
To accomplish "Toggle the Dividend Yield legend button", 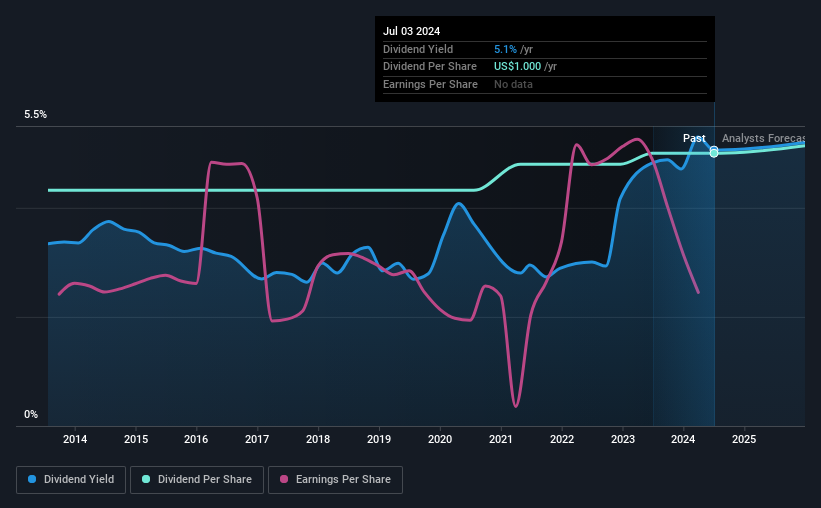I will coord(71,480).
